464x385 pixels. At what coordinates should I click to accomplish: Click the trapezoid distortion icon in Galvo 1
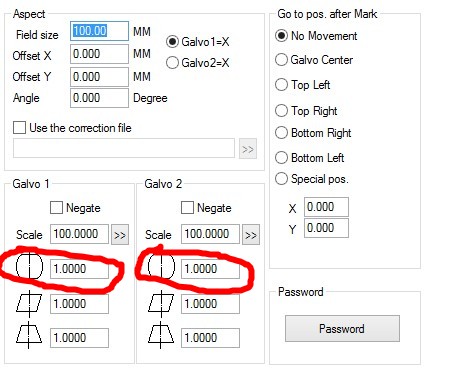coord(29,335)
